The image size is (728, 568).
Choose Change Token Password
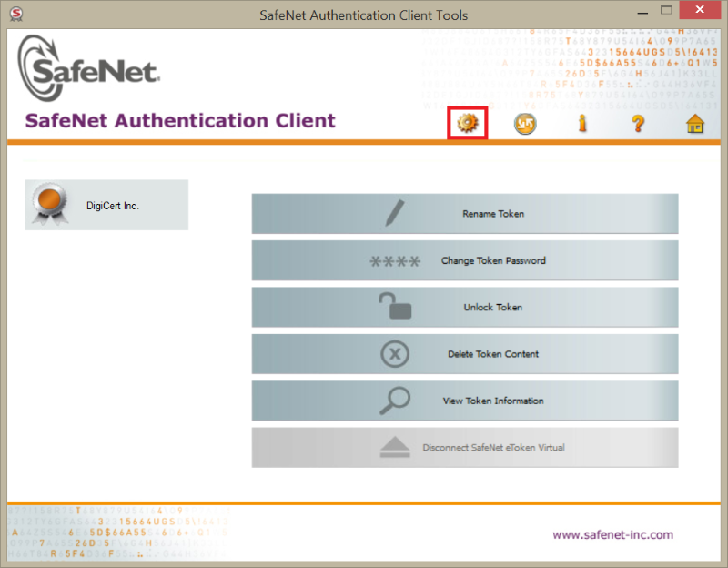[493, 261]
